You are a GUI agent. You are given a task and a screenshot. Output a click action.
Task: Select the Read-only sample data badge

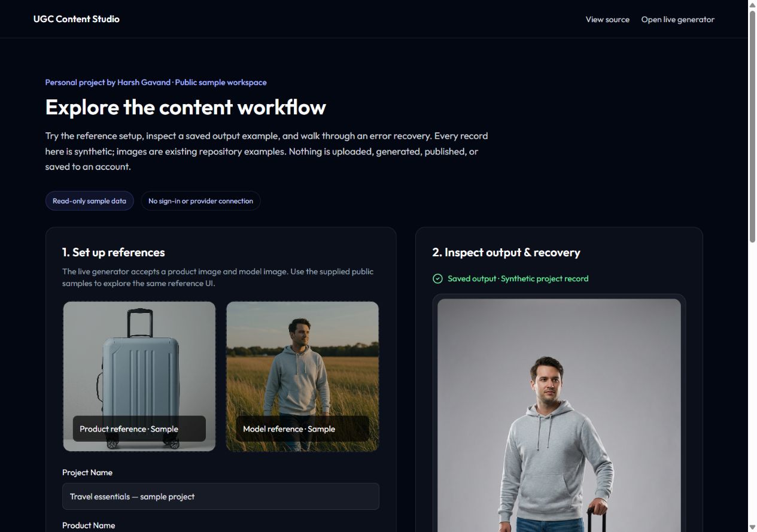click(90, 201)
